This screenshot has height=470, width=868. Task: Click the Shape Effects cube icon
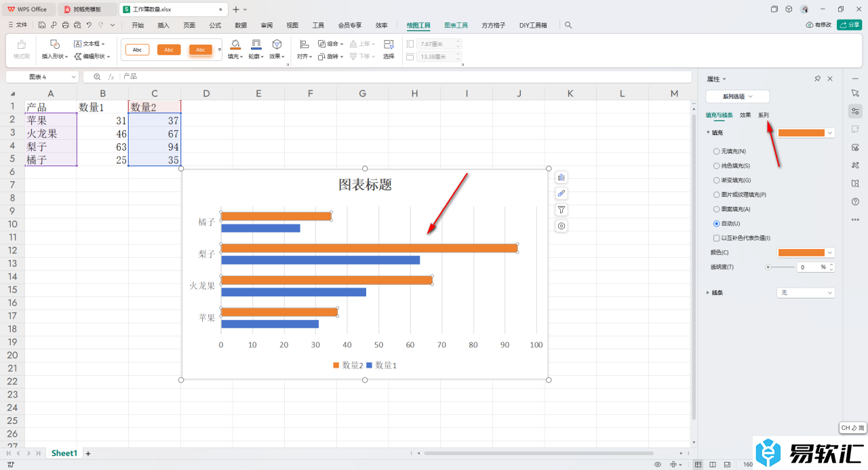[x=277, y=44]
